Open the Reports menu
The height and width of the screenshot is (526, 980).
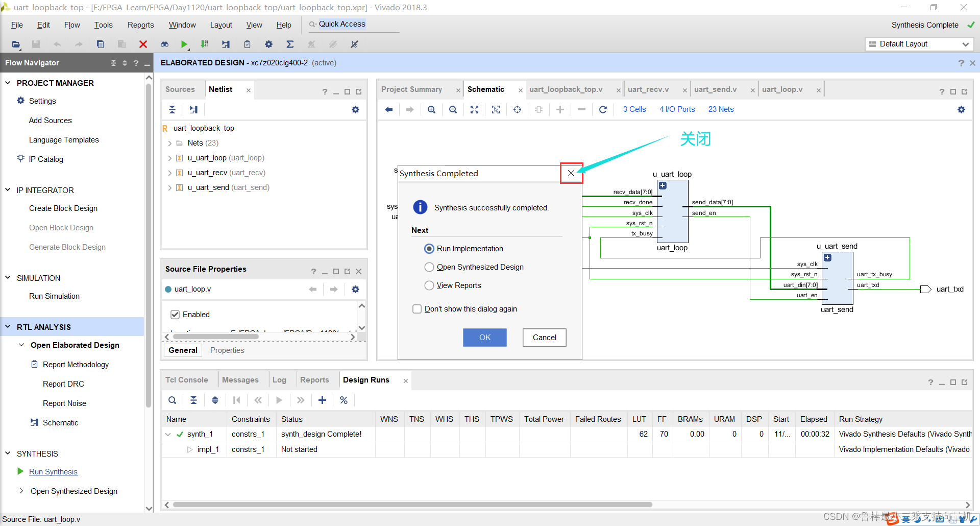(140, 25)
